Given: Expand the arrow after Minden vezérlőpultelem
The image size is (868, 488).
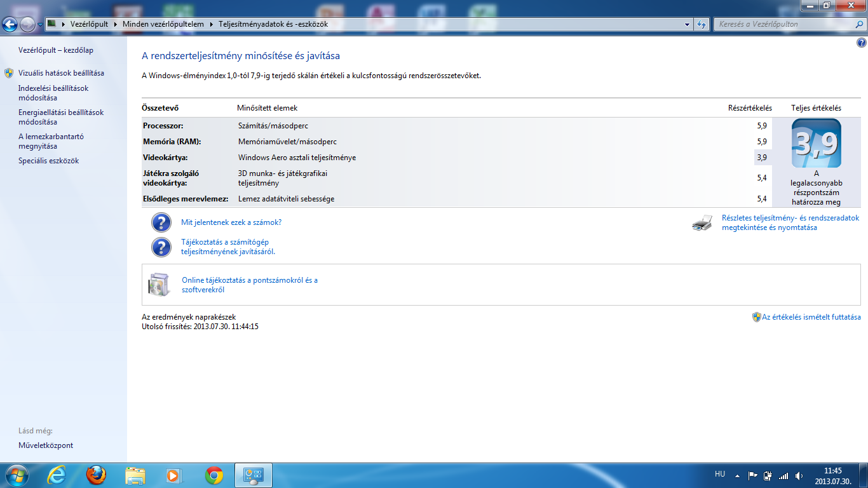Looking at the screenshot, I should pos(212,24).
